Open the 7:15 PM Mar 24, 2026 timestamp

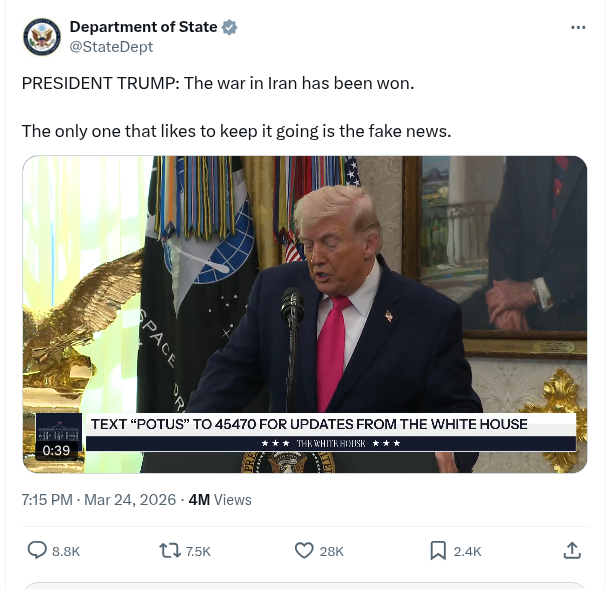(99, 500)
